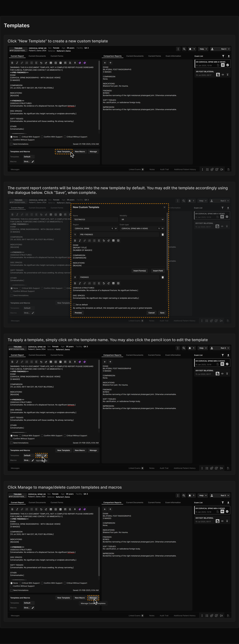The width and height of the screenshot is (239, 644).
Task: Check Send Annotations in first screenshot
Action: 11,144
